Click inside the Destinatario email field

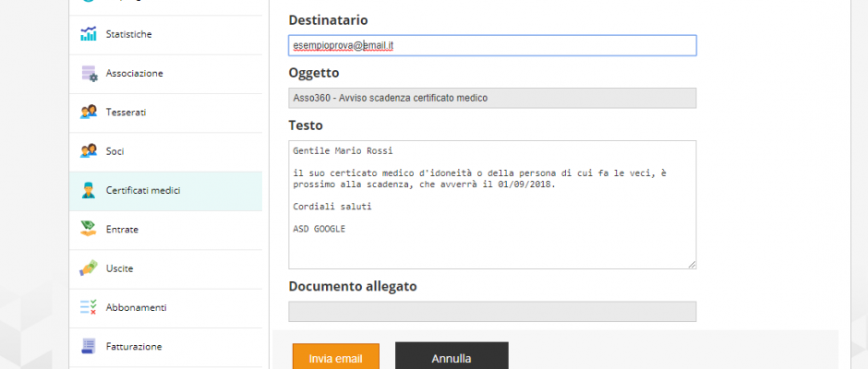point(492,46)
